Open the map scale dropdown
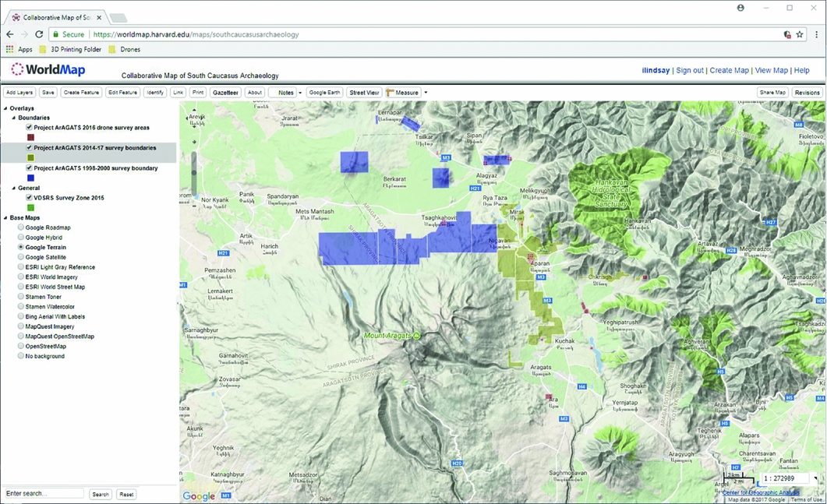This screenshot has height=504, width=827. coord(815,478)
